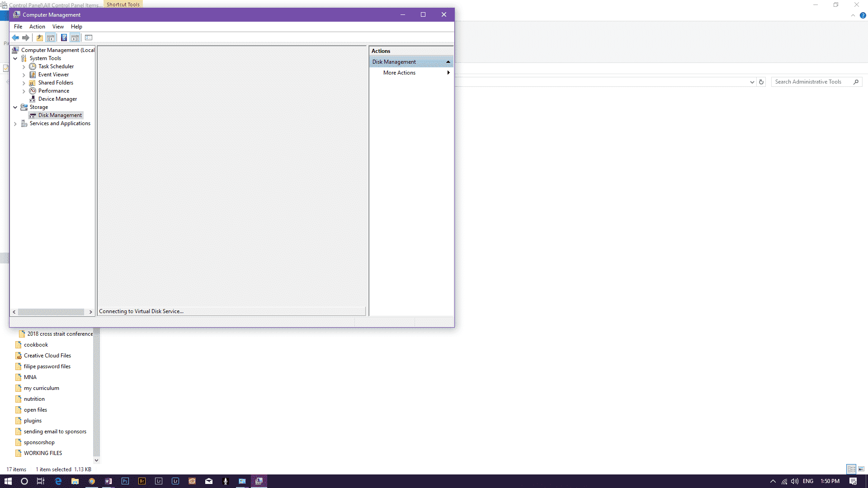Collapse the Storage node
This screenshot has height=488, width=868.
pos(15,107)
